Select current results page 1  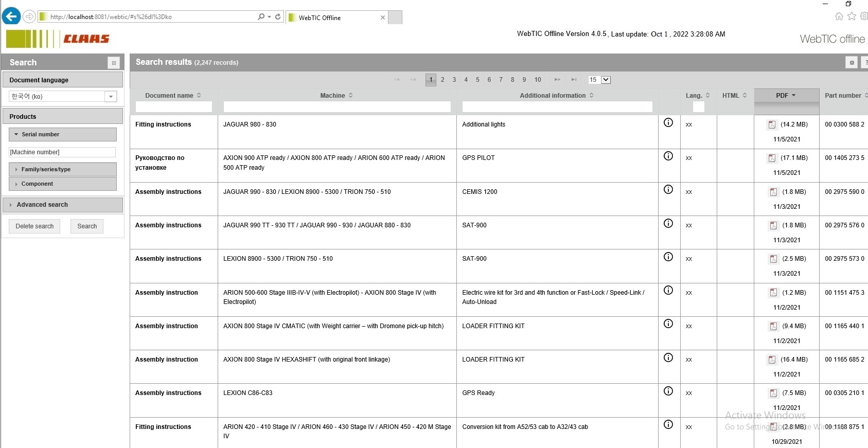click(431, 80)
